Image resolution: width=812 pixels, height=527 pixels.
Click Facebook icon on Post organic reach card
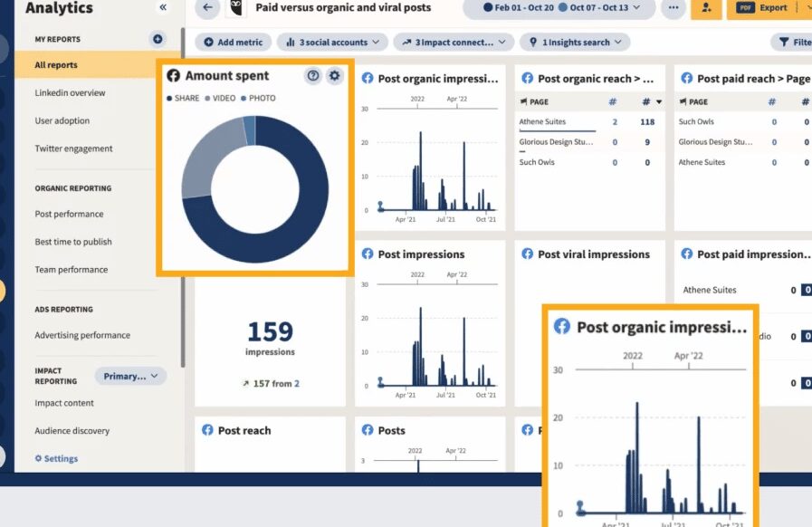[x=527, y=78]
